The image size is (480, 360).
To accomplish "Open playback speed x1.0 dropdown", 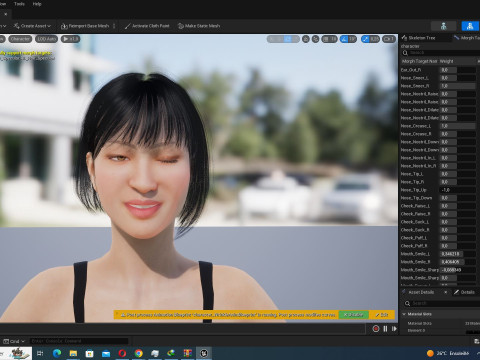I will tap(70, 39).
